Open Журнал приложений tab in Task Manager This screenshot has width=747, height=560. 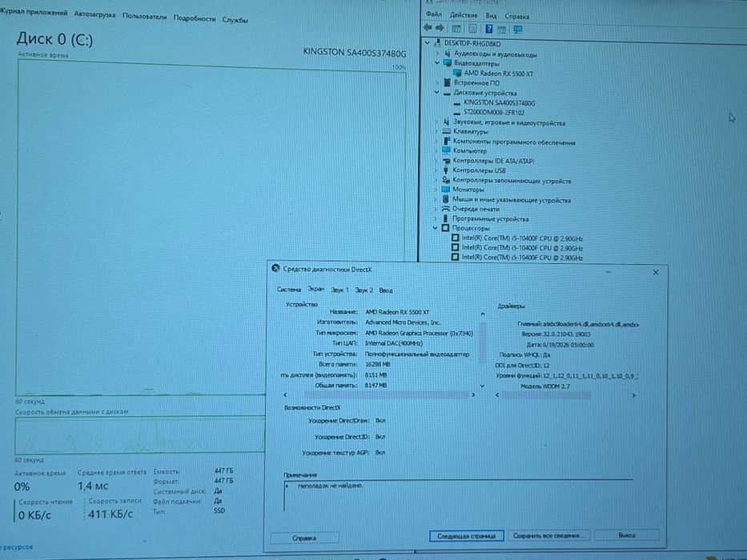point(34,12)
